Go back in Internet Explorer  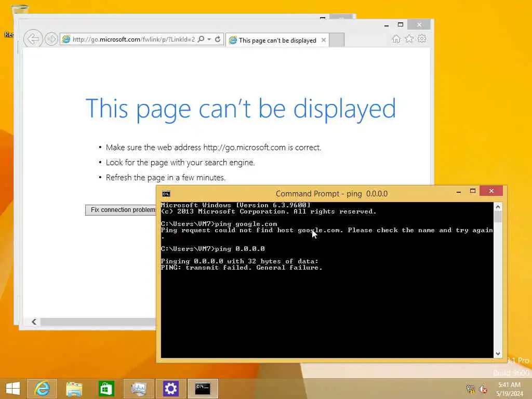[x=33, y=39]
